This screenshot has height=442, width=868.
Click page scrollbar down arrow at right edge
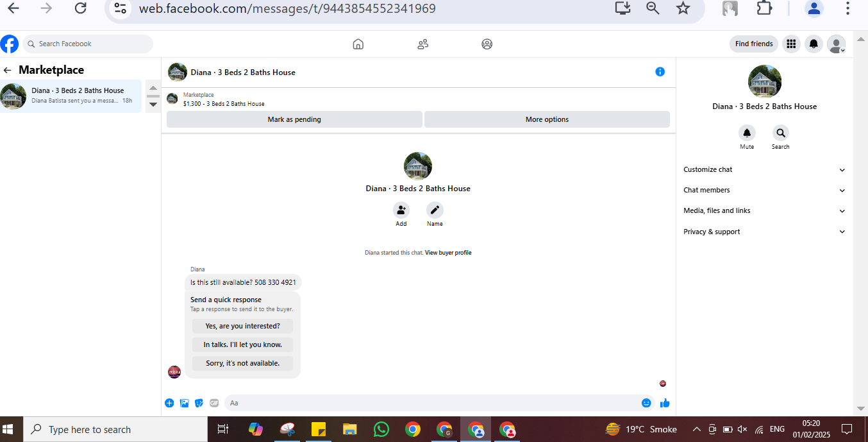[x=860, y=409]
